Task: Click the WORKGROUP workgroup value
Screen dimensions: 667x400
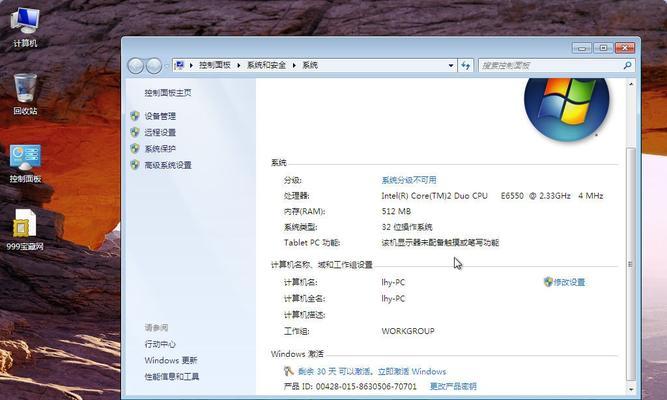Action: coord(408,331)
